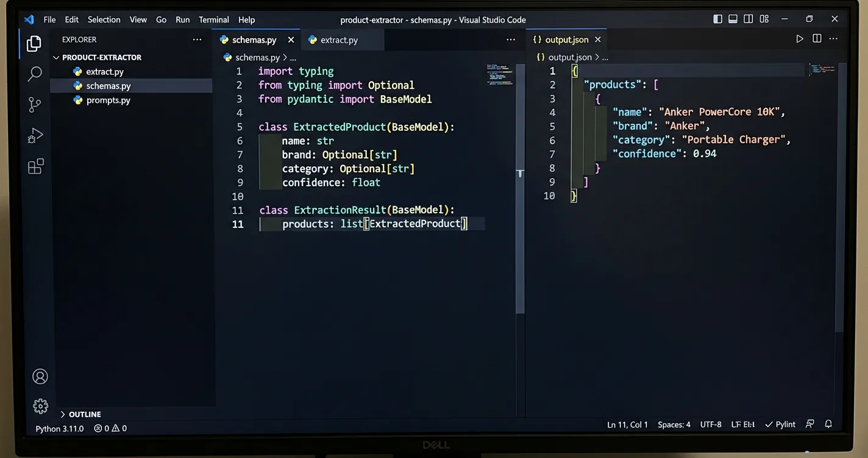The height and width of the screenshot is (458, 868).
Task: Switch to the extract.py tab
Action: pos(340,39)
